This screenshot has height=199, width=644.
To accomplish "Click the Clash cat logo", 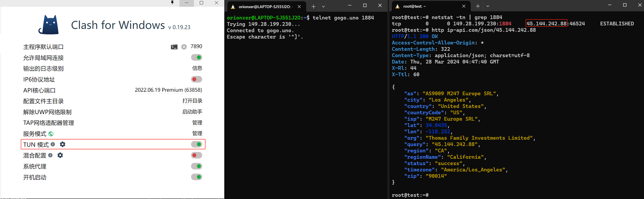I will click(x=49, y=25).
